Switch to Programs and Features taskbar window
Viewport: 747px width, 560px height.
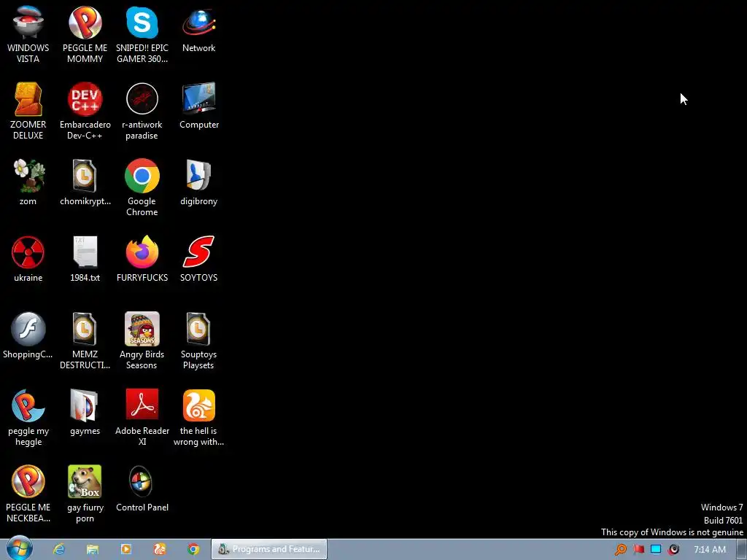point(269,549)
